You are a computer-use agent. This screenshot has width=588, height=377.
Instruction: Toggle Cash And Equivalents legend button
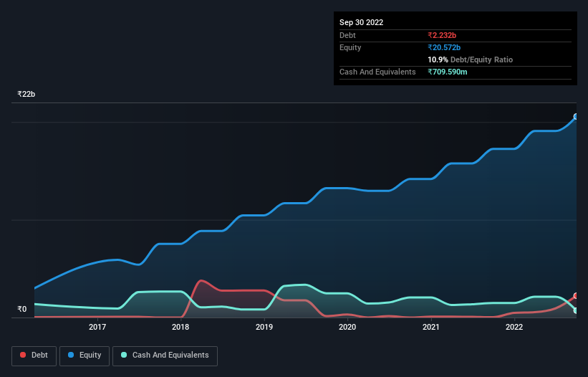[165, 355]
